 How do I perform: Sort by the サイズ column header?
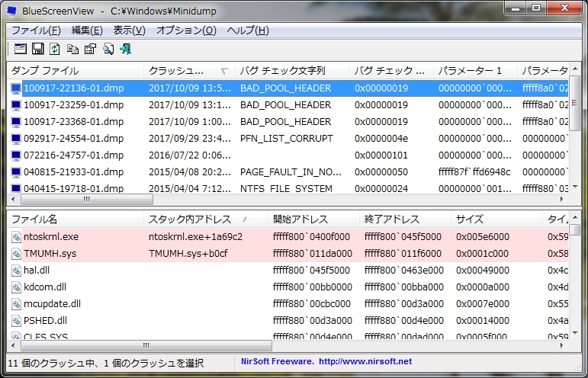(497, 219)
